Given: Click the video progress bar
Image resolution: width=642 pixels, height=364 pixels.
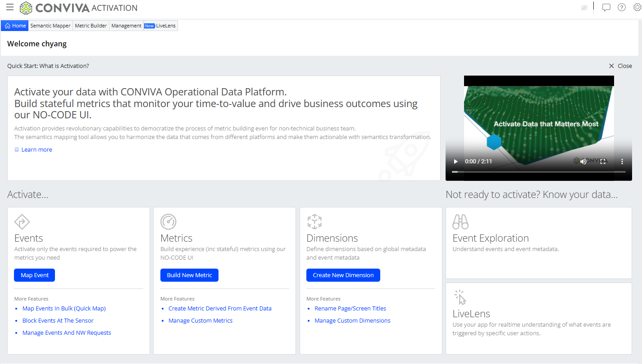Looking at the screenshot, I should [x=539, y=172].
